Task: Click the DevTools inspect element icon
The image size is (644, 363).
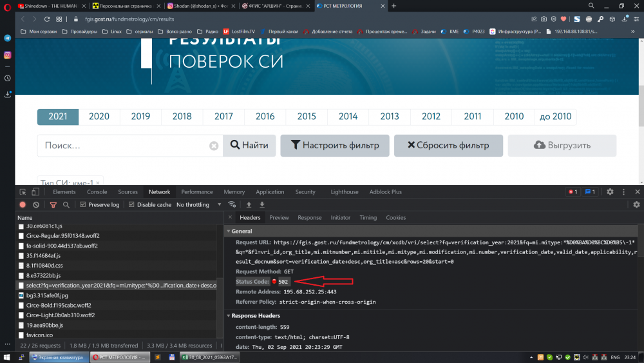Action: (23, 192)
